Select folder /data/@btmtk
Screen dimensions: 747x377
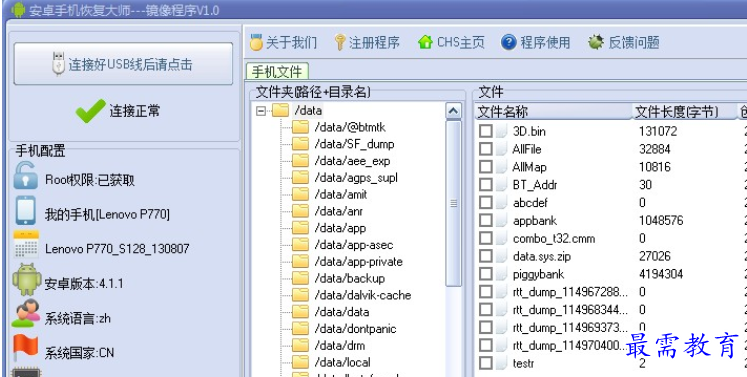(x=350, y=127)
